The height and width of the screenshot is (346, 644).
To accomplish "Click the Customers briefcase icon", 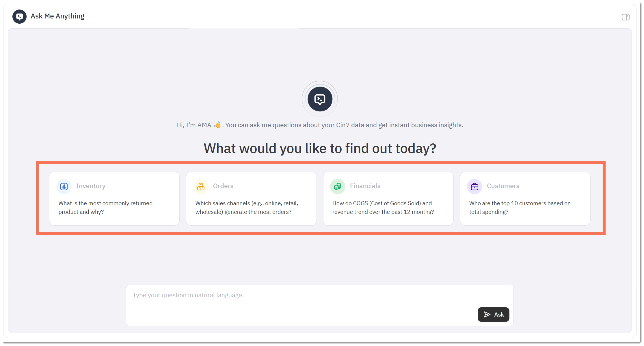I will pos(474,186).
